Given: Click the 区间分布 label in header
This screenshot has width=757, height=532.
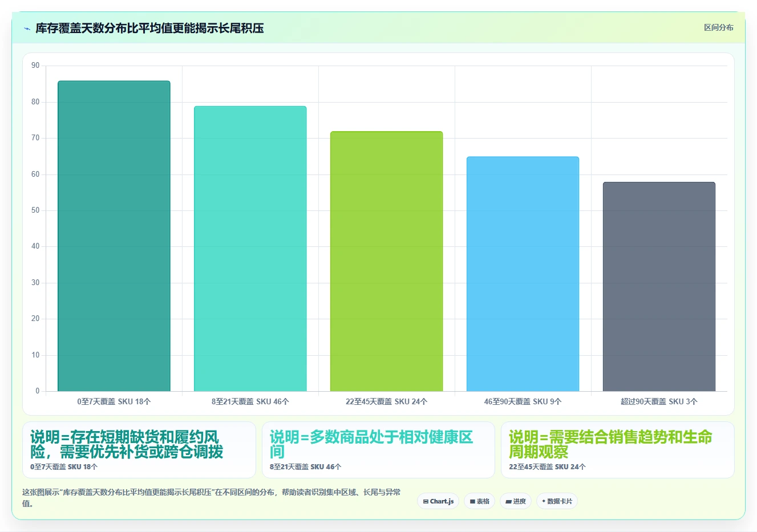Looking at the screenshot, I should pyautogui.click(x=718, y=27).
